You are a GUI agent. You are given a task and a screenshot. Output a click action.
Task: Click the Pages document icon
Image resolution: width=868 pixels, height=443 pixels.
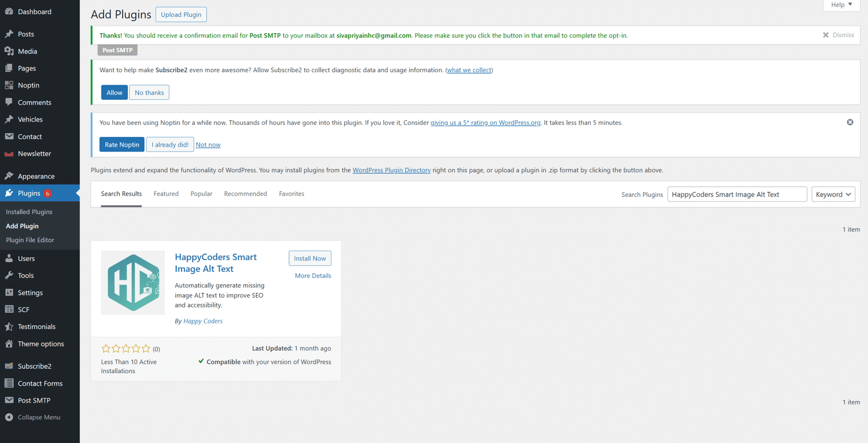pyautogui.click(x=9, y=68)
